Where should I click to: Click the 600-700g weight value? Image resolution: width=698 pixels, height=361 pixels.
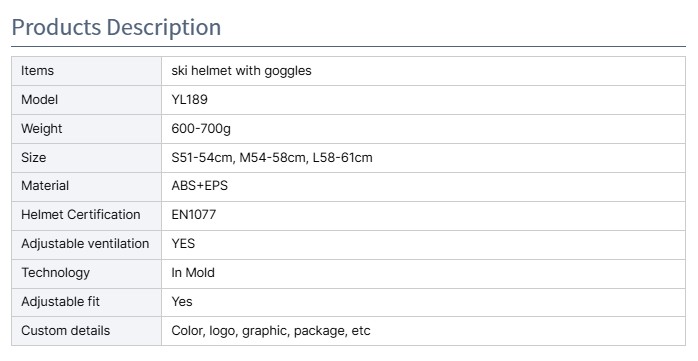(x=201, y=129)
